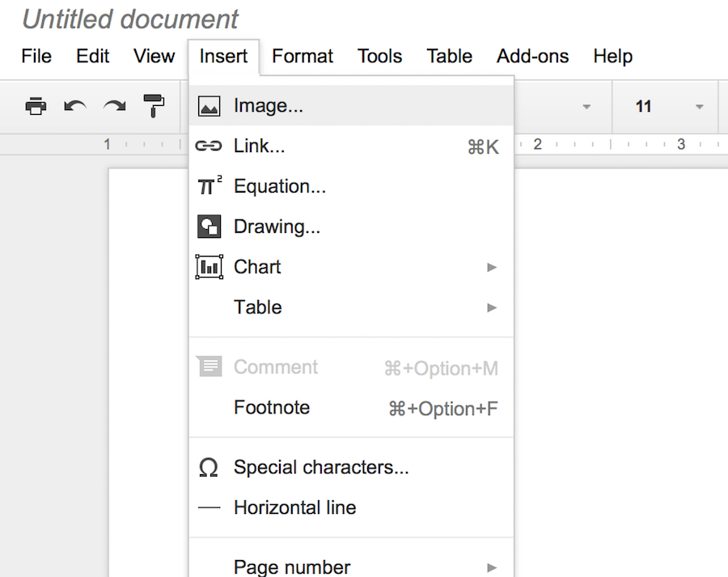Click the Print icon on the toolbar
The width and height of the screenshot is (728, 577).
tap(36, 106)
